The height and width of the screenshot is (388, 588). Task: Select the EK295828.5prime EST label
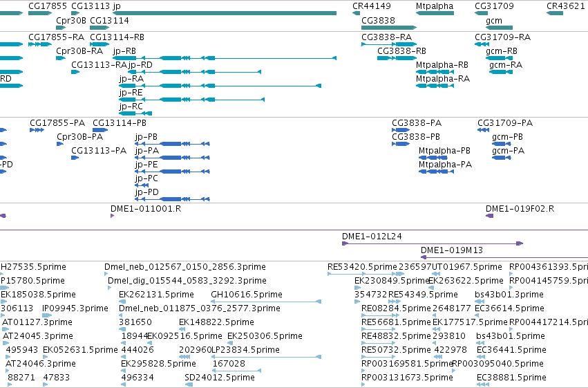158,364
